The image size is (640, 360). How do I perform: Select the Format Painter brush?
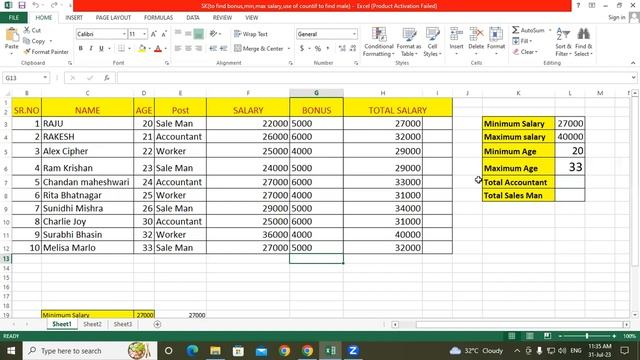[27, 52]
